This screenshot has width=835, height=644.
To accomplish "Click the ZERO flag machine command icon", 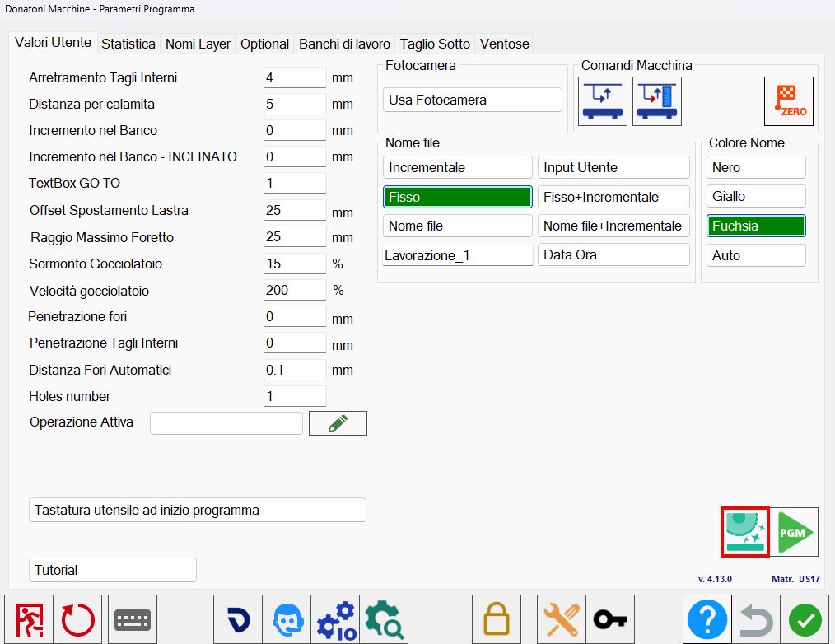I will [788, 101].
